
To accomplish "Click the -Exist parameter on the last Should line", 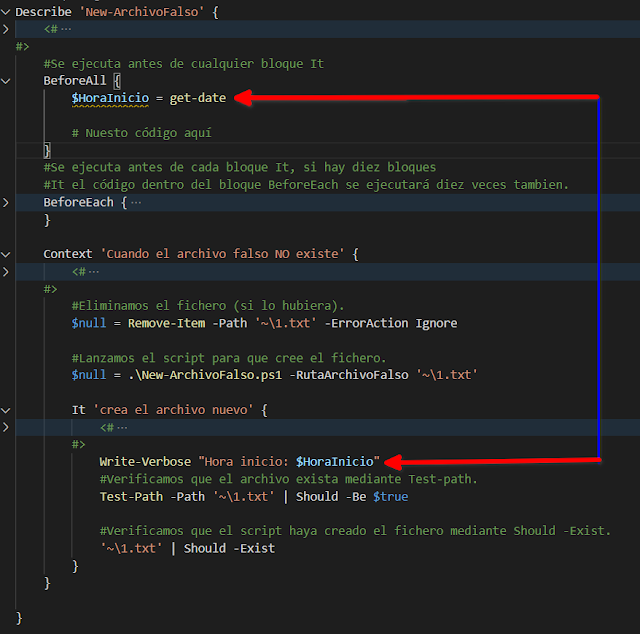I will point(254,548).
